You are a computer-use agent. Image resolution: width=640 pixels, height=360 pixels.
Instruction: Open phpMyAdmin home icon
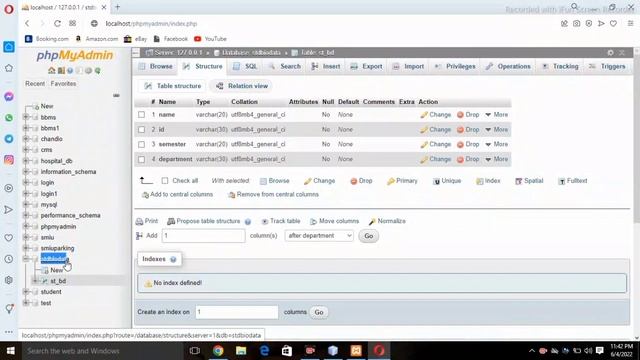point(51,71)
